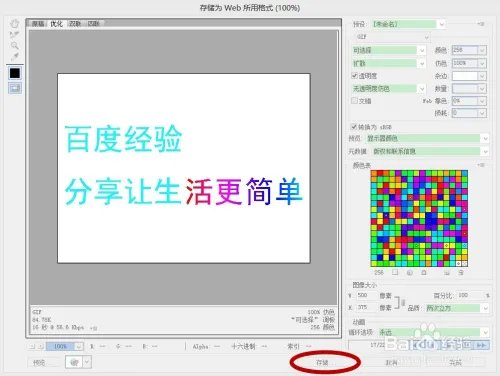500x376 pixels.
Task: Select the Zoom tool
Action: click(x=14, y=45)
